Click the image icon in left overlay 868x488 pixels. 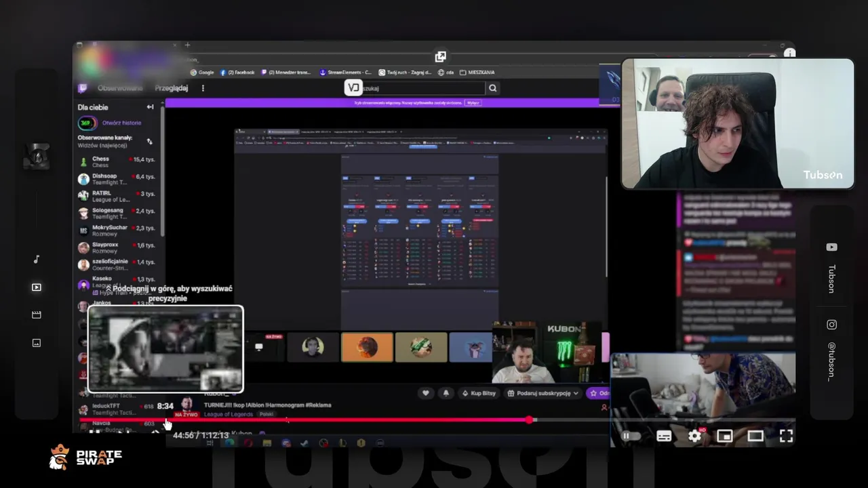(37, 343)
